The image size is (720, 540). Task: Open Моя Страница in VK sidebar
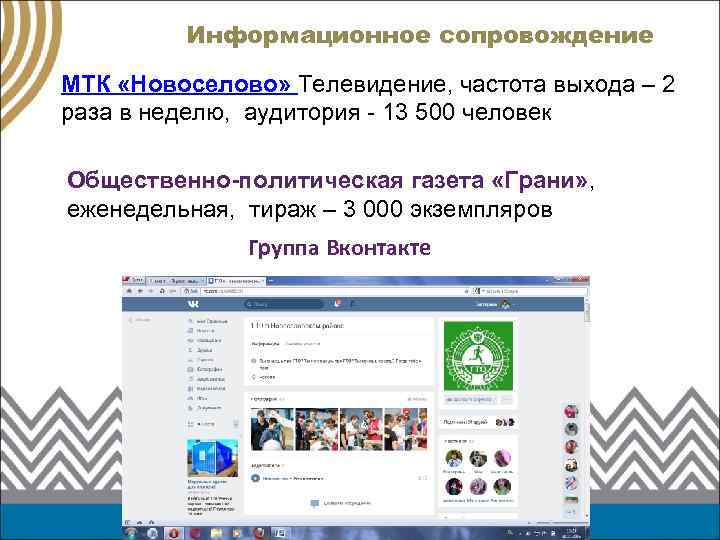click(x=208, y=321)
